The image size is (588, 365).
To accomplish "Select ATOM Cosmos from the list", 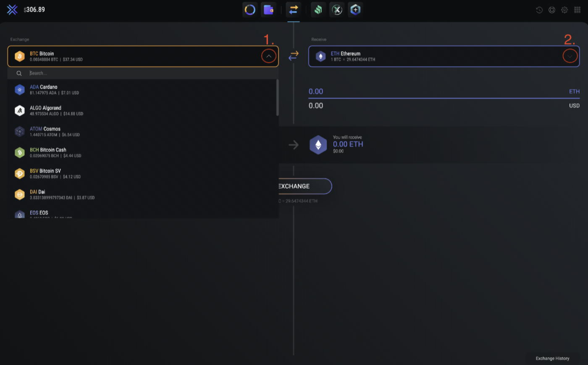I will [x=142, y=132].
